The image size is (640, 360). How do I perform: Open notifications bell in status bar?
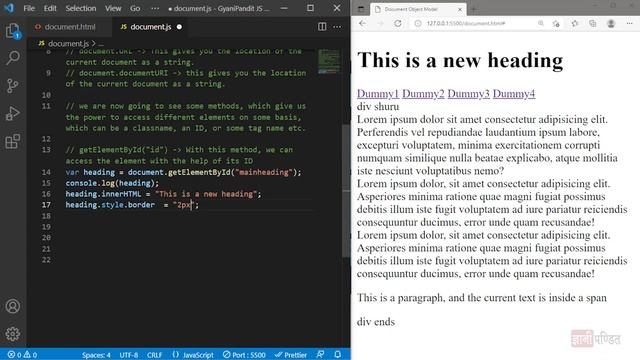pyautogui.click(x=338, y=354)
